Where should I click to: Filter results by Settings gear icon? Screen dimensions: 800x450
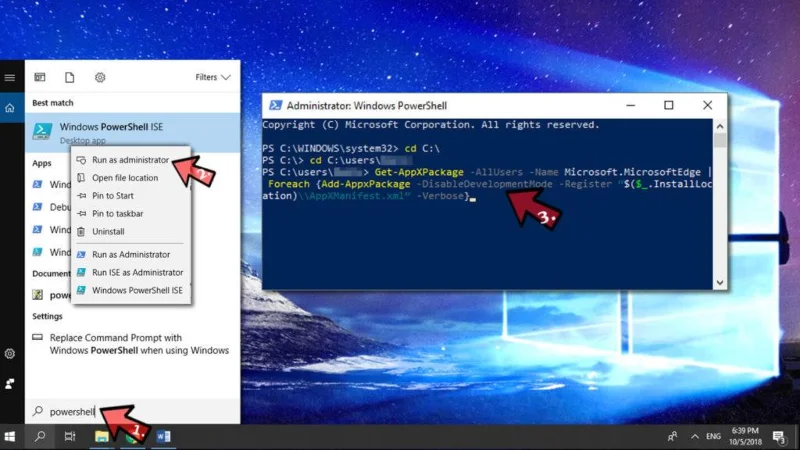coord(100,77)
